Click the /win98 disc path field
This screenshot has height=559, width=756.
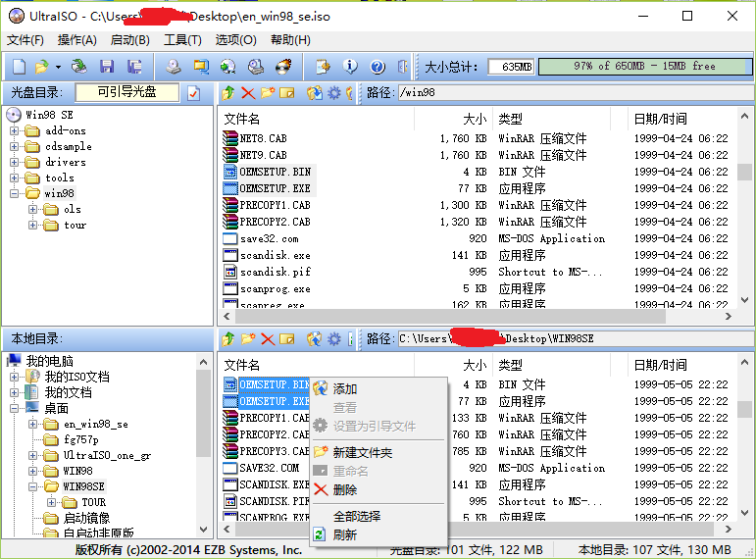(x=577, y=92)
